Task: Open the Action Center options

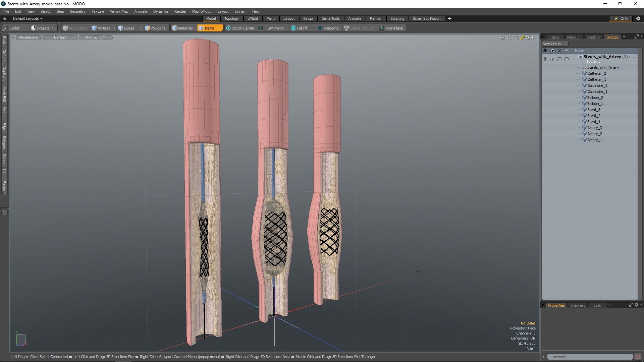Action: (x=240, y=28)
